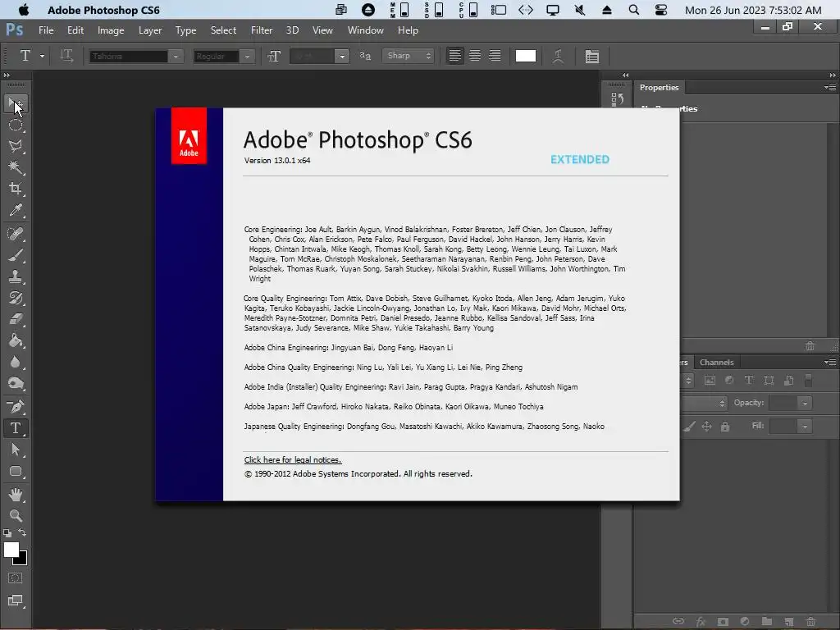Open the font family dropdown
Image resolution: width=840 pixels, height=630 pixels.
[176, 57]
